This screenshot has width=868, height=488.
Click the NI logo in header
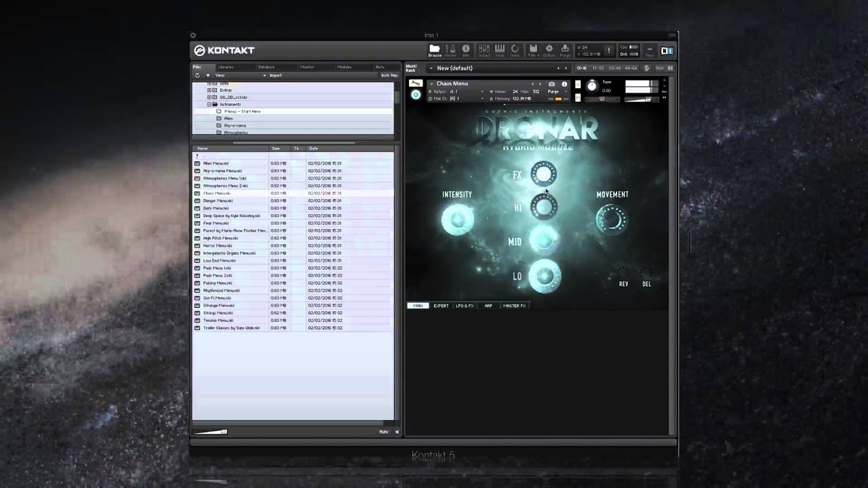click(667, 51)
